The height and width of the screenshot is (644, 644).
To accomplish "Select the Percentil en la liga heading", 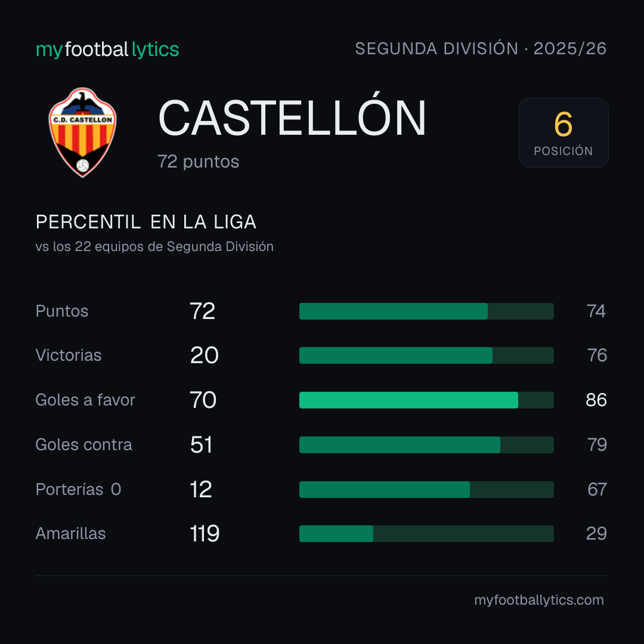I will 146,222.
